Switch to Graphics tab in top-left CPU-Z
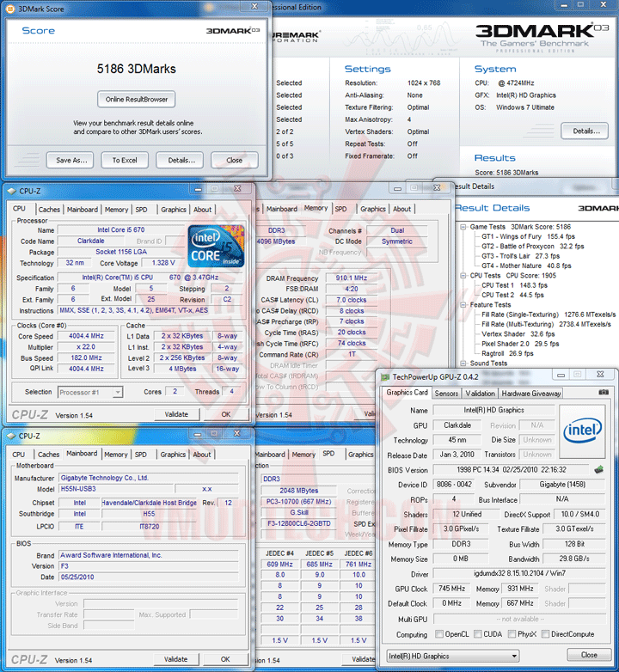619x672 pixels. [174, 210]
